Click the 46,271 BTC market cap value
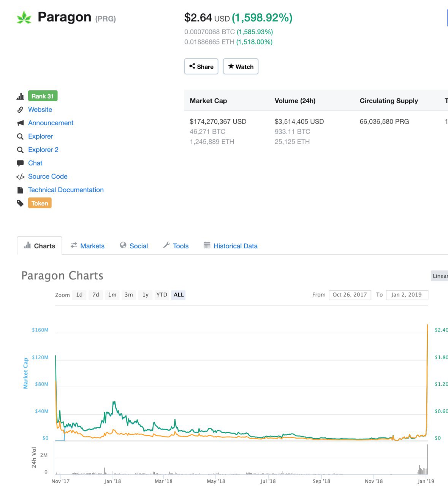This screenshot has height=486, width=448. pos(207,132)
